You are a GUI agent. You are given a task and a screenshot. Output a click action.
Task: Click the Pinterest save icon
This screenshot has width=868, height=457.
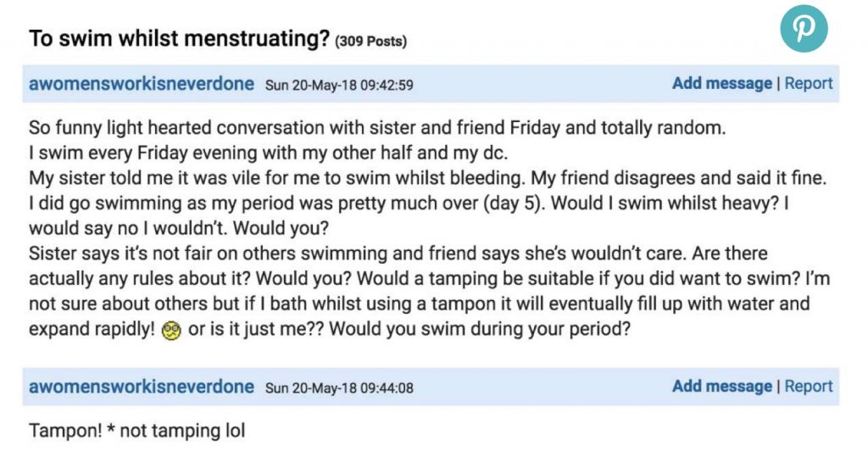tap(804, 29)
